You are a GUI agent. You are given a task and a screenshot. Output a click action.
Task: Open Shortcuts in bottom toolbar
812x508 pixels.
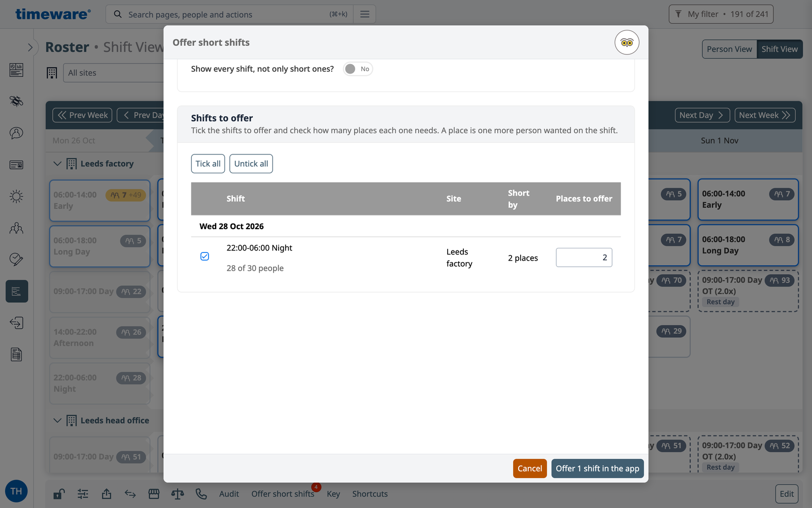coord(370,494)
